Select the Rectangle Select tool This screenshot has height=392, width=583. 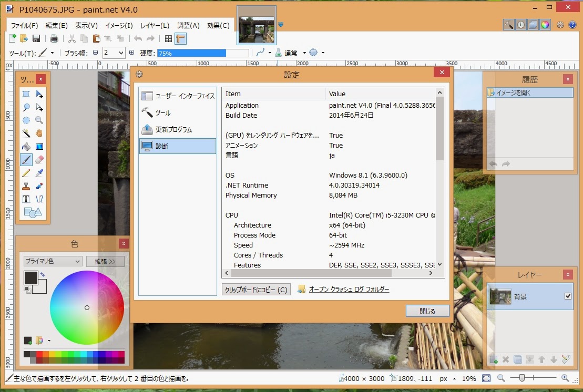coord(26,94)
